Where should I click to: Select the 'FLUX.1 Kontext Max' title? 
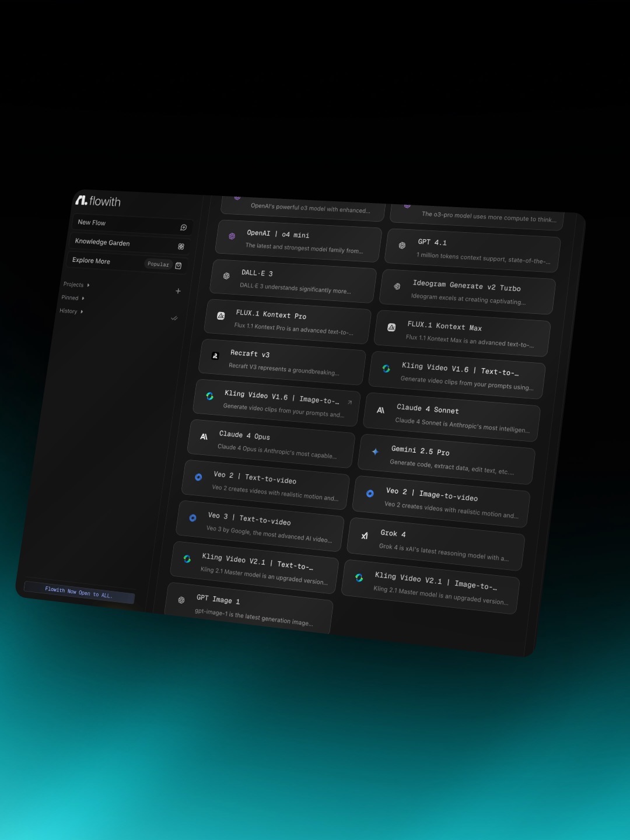[444, 326]
